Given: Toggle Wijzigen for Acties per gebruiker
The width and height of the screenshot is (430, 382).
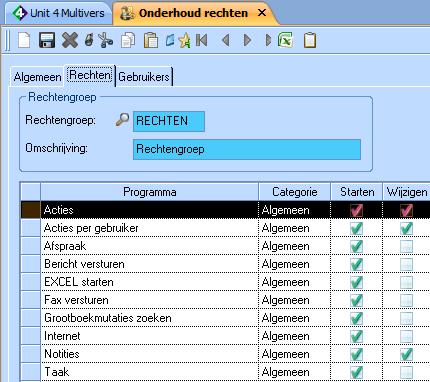Looking at the screenshot, I should tap(406, 228).
